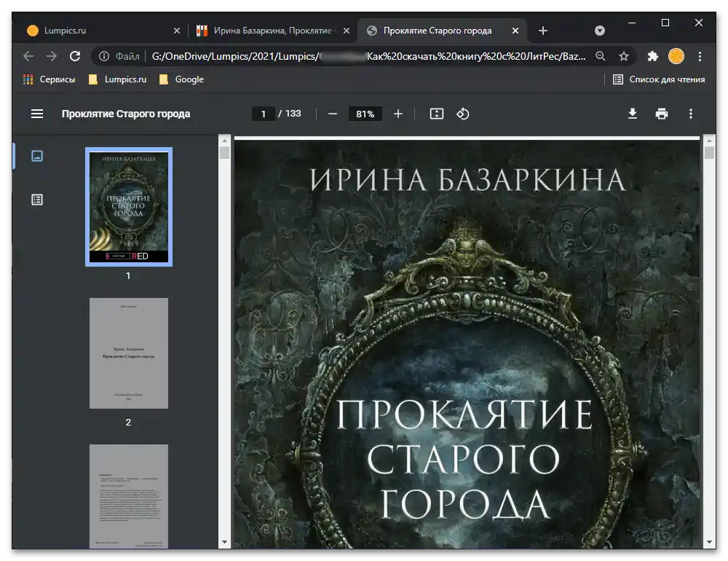
Task: Open a new browser tab
Action: 543,31
